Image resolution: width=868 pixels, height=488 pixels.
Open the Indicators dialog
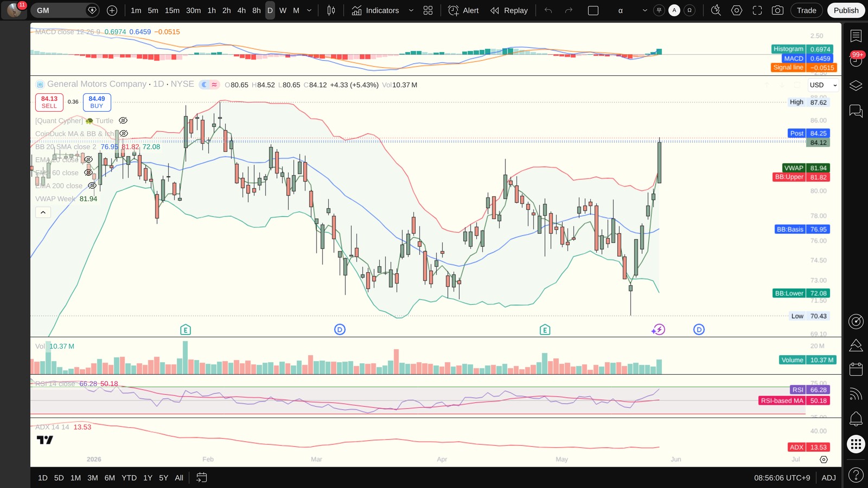(375, 10)
